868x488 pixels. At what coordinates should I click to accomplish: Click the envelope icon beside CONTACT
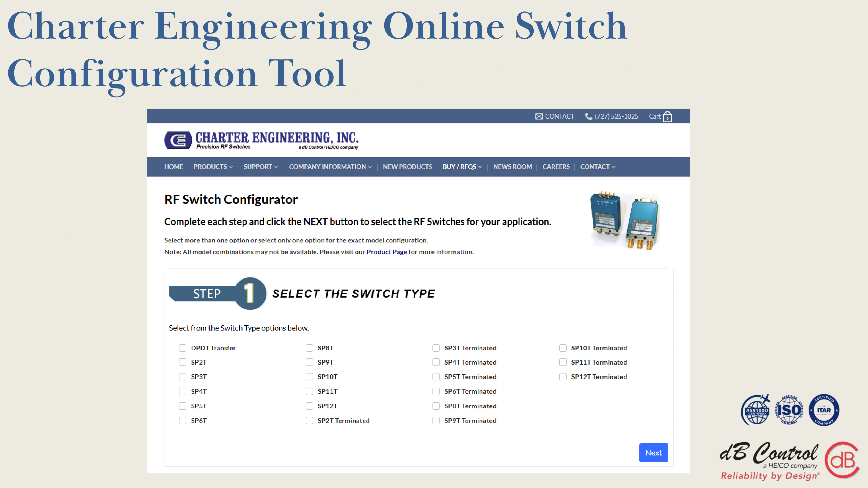(539, 116)
